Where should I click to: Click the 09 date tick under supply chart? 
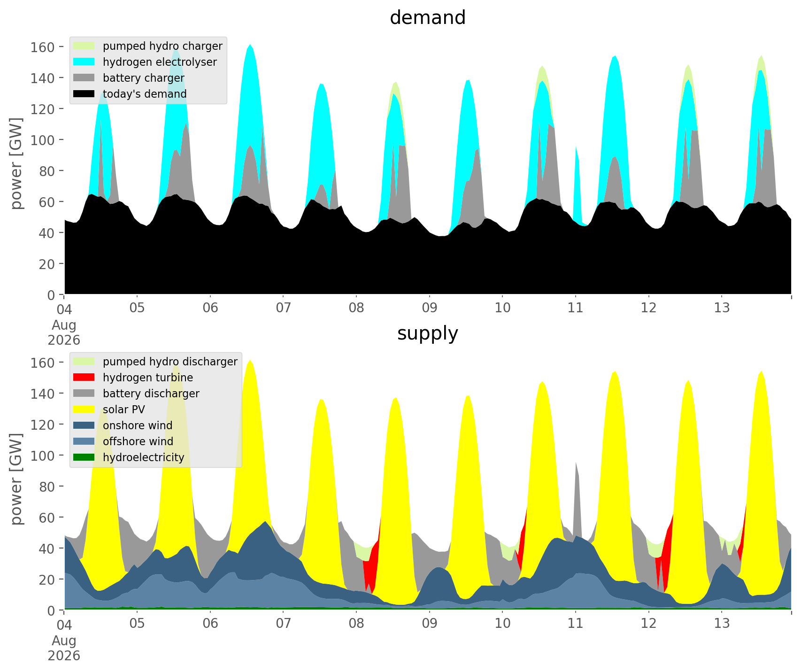pyautogui.click(x=429, y=625)
